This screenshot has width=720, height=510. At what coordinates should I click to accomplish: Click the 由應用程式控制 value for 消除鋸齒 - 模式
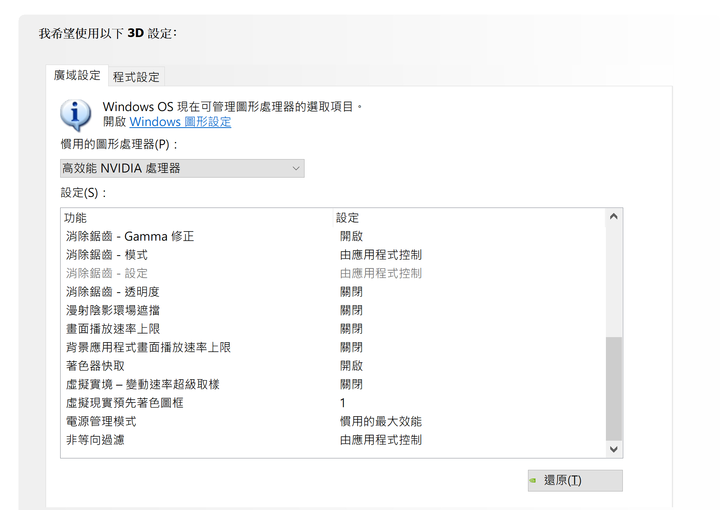[381, 255]
